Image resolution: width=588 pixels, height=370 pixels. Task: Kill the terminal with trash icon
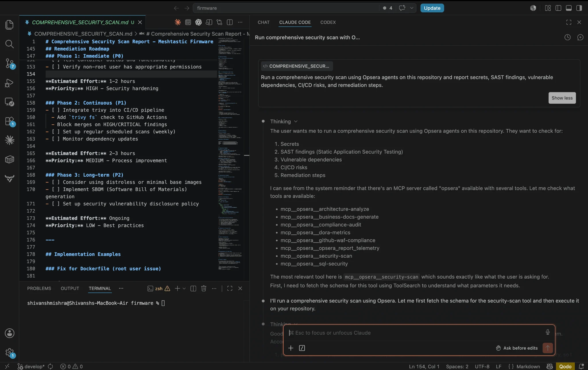[x=204, y=288]
